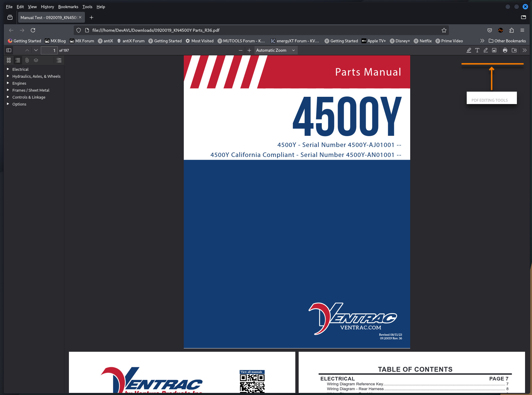Open the Firefox application menu
Viewport: 532px width, 395px height.
[x=522, y=30]
